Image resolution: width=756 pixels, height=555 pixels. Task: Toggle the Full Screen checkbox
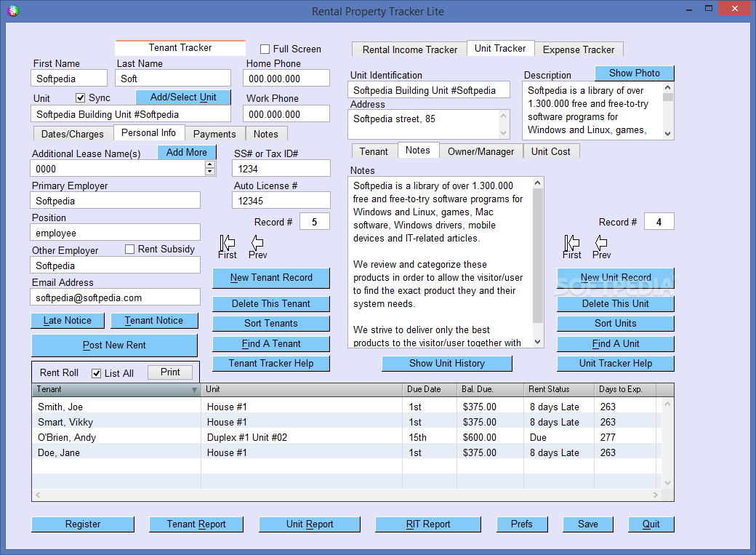pos(265,49)
